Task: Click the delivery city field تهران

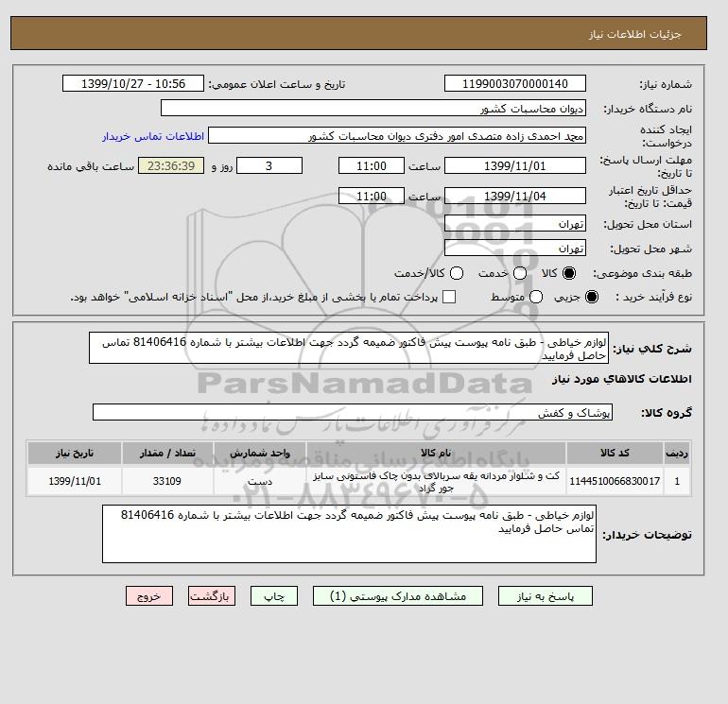Action: point(515,249)
